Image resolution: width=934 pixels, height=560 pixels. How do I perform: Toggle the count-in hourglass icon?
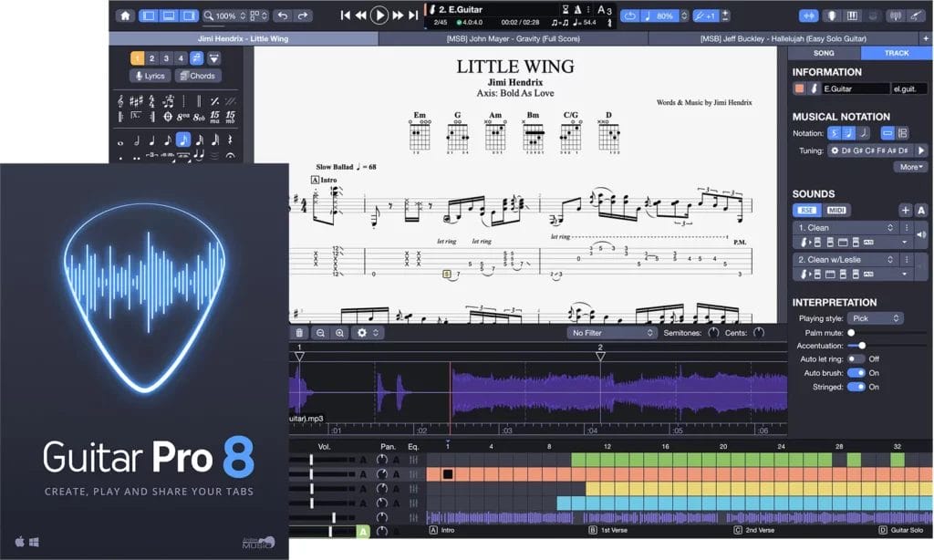566,9
